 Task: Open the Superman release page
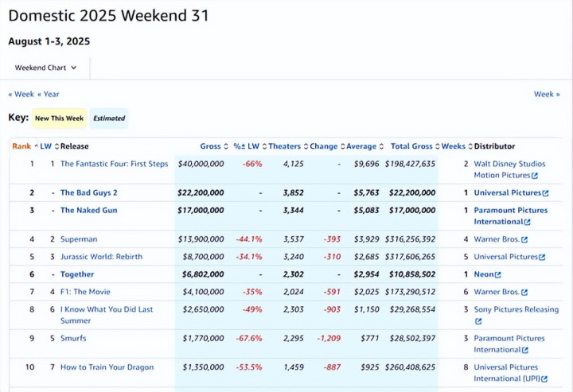[79, 239]
